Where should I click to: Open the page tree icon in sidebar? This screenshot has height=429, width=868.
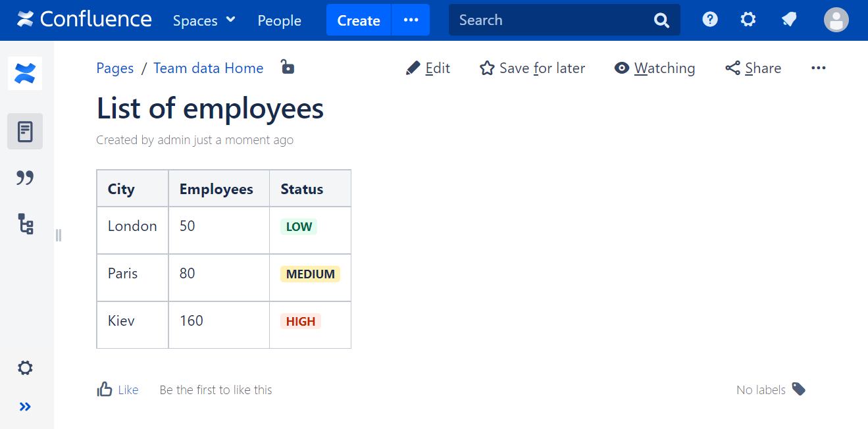pos(25,224)
